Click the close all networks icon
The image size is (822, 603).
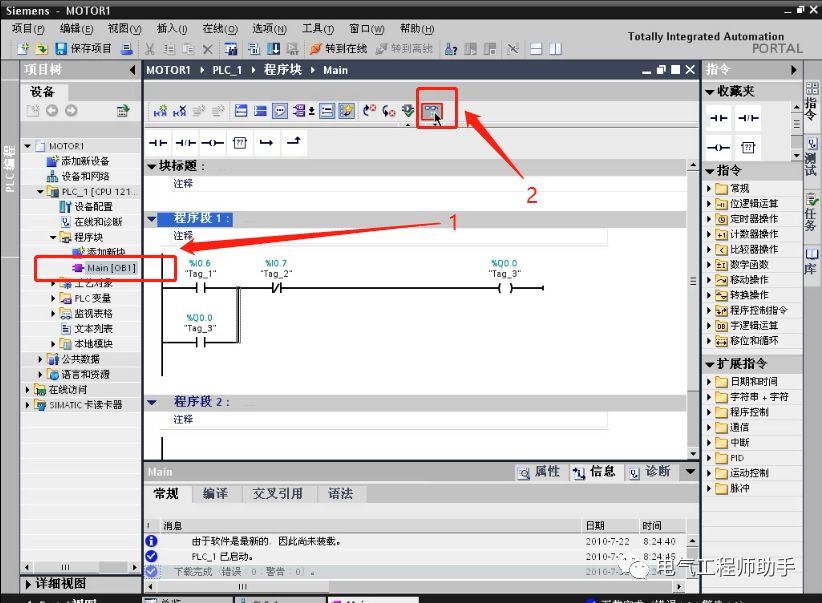[x=260, y=111]
